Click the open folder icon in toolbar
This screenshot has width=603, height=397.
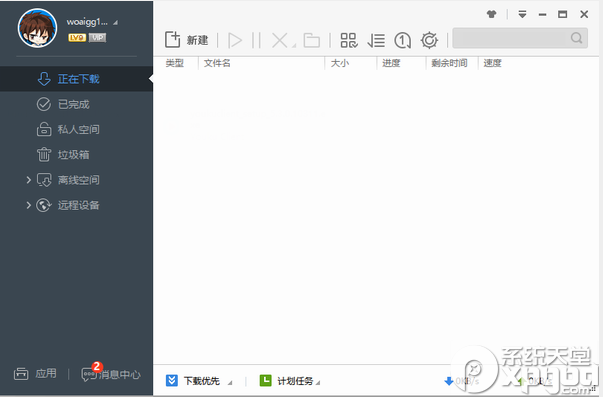click(x=311, y=40)
